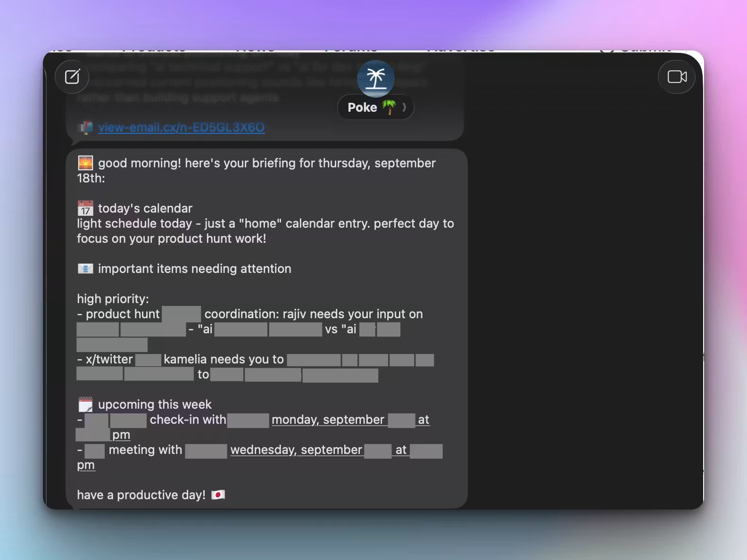Click the email emoji beside important items
The height and width of the screenshot is (560, 747).
(85, 269)
